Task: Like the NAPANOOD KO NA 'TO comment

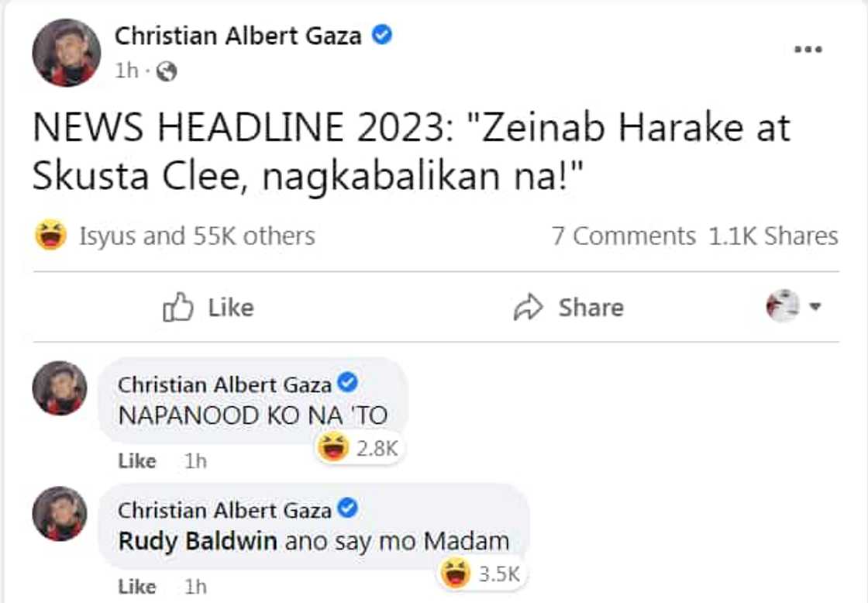Action: [x=136, y=460]
